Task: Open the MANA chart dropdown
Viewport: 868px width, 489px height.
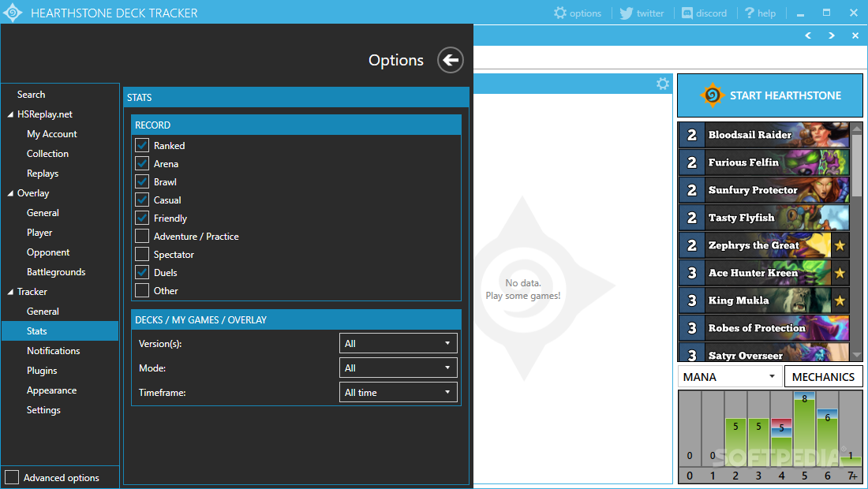Action: (x=730, y=377)
